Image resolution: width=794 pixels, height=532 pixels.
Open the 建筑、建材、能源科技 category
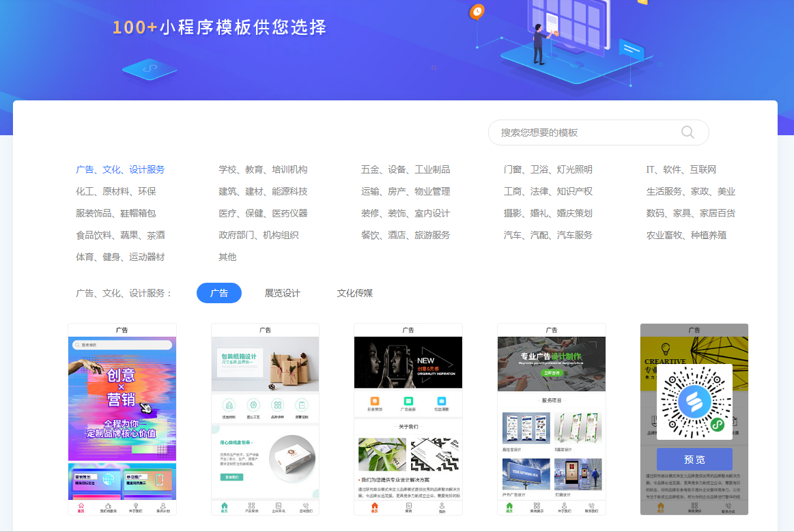pos(263,191)
